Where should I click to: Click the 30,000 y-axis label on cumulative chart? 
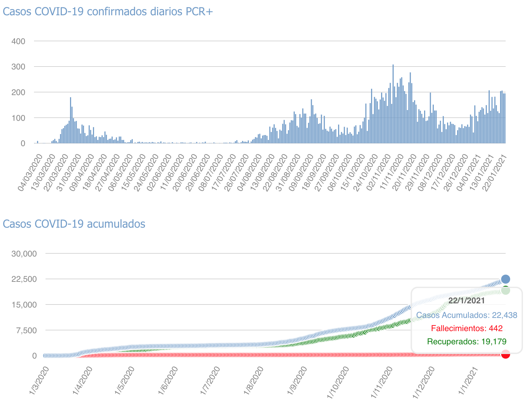tap(24, 254)
